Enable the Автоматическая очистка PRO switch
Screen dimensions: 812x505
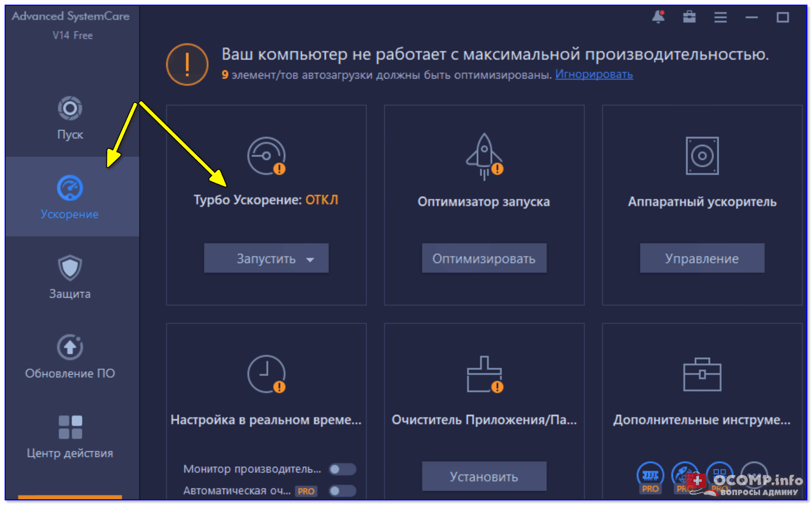[342, 491]
